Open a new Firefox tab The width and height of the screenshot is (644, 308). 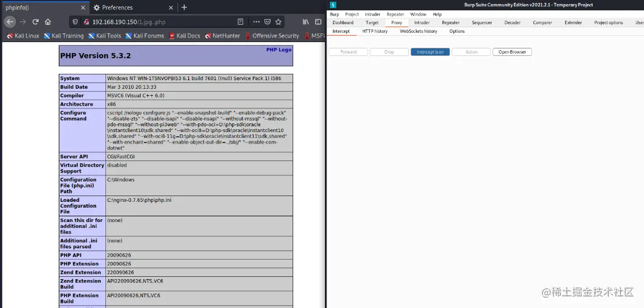pos(184,7)
